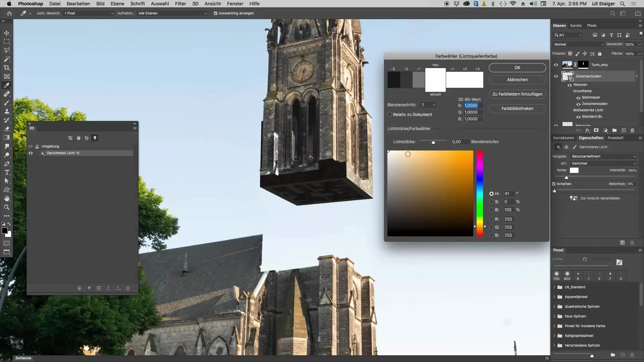Open the Ebene menu
Screen dimensions: 644x362
coord(117,4)
